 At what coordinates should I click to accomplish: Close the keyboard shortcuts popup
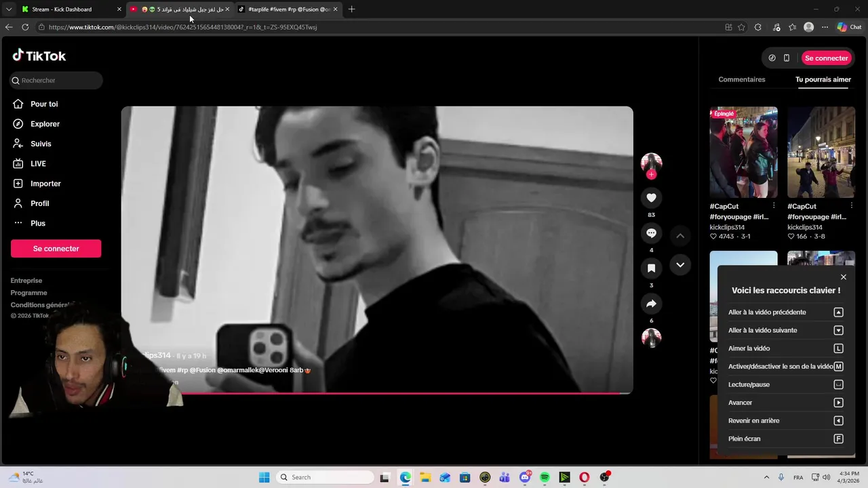(x=844, y=277)
